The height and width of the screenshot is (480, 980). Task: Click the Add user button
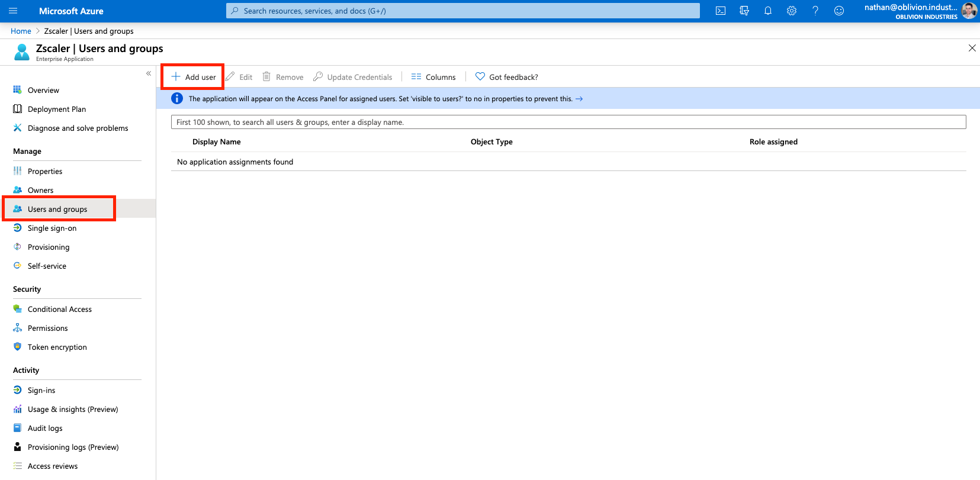(x=194, y=77)
